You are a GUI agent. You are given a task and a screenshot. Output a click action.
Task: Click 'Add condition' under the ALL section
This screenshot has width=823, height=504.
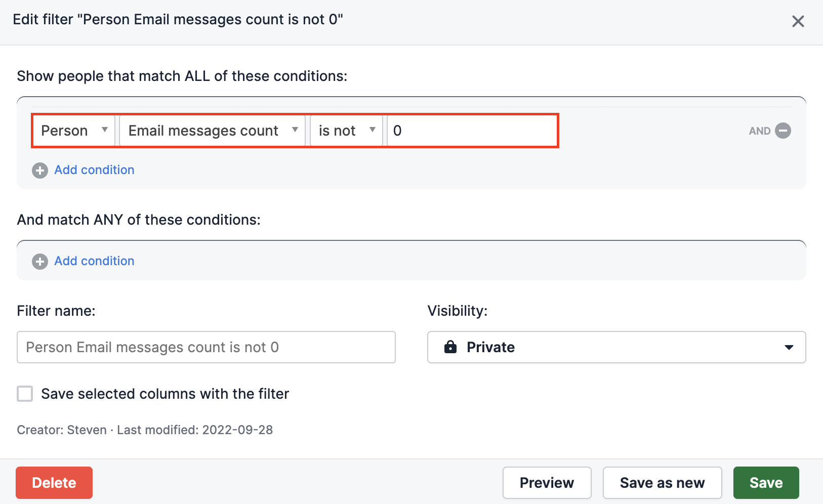94,170
